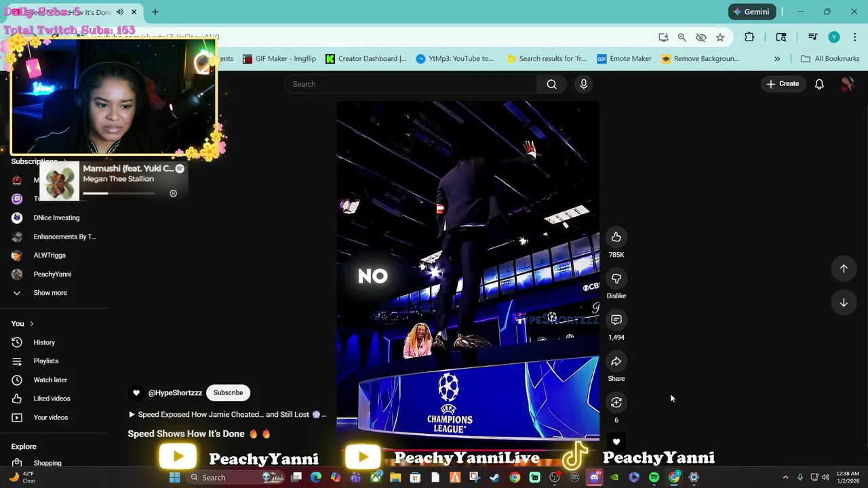Install app icon in address bar
Screen dimensions: 868x488
pyautogui.click(x=663, y=37)
